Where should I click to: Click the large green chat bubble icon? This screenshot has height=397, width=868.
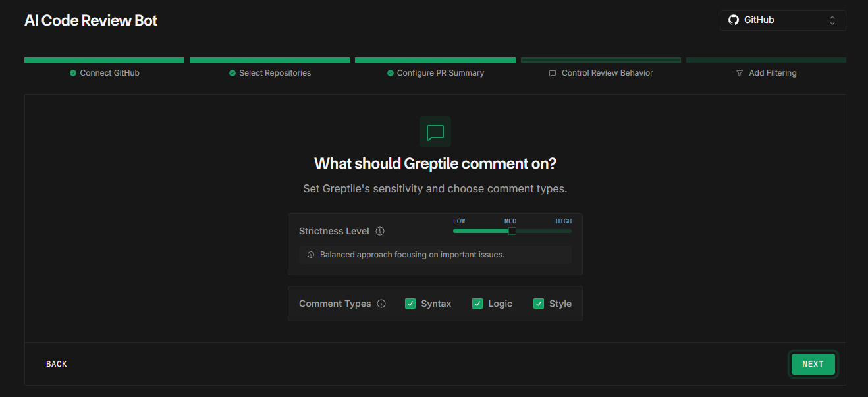tap(435, 132)
